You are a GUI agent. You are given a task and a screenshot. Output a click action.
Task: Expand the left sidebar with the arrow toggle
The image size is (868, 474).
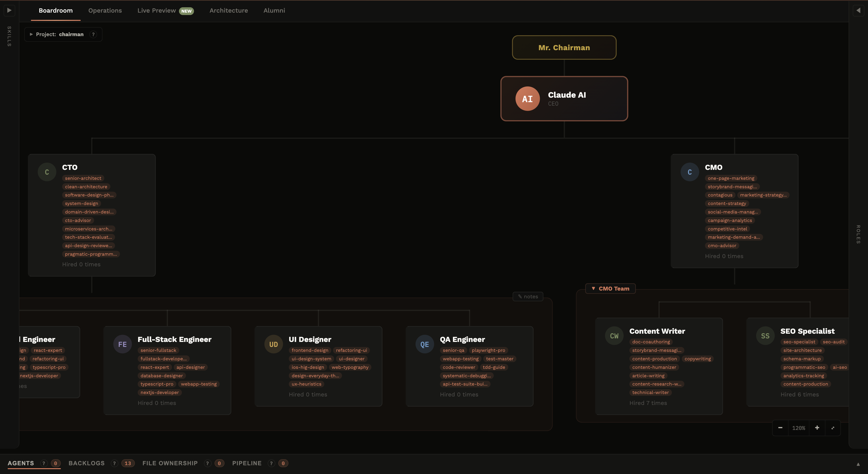click(x=9, y=10)
